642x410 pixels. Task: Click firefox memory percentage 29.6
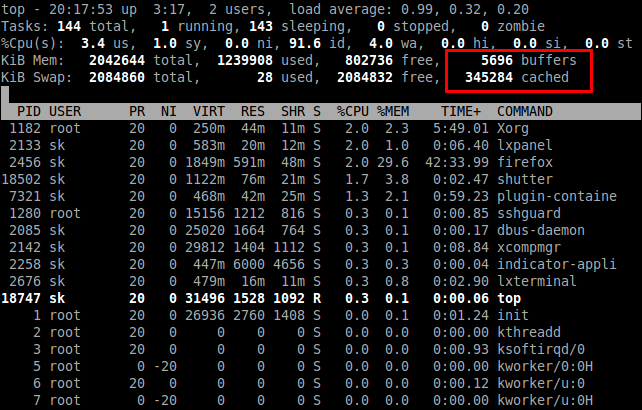(393, 162)
